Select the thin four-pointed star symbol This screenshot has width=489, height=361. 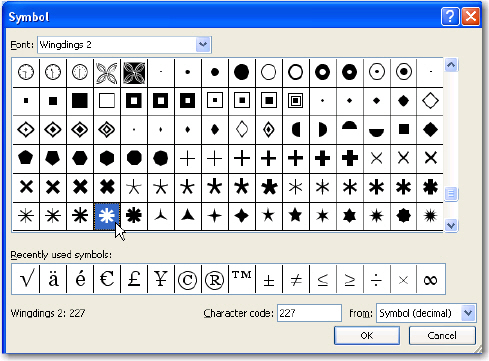pyautogui.click(x=215, y=216)
